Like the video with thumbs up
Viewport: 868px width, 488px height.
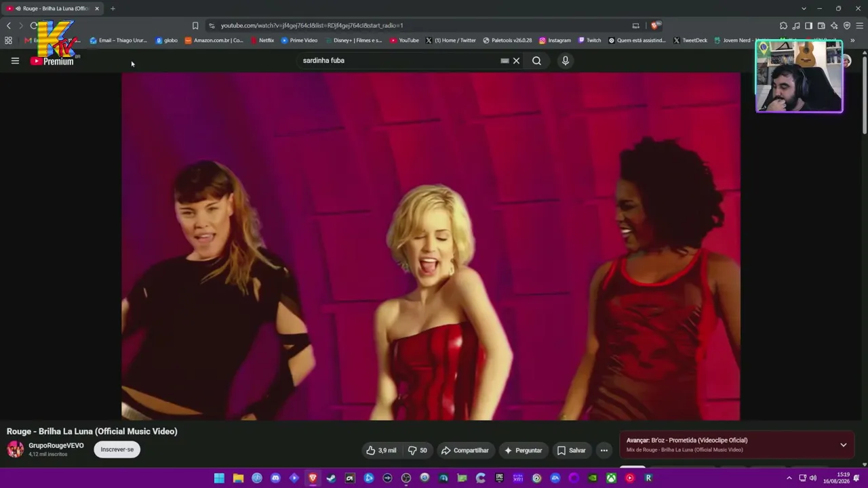381,450
